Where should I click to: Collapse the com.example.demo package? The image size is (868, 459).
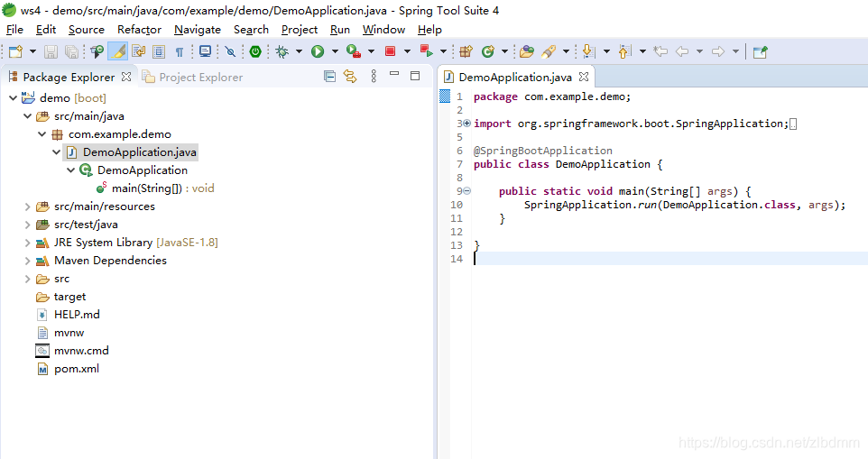pyautogui.click(x=42, y=133)
